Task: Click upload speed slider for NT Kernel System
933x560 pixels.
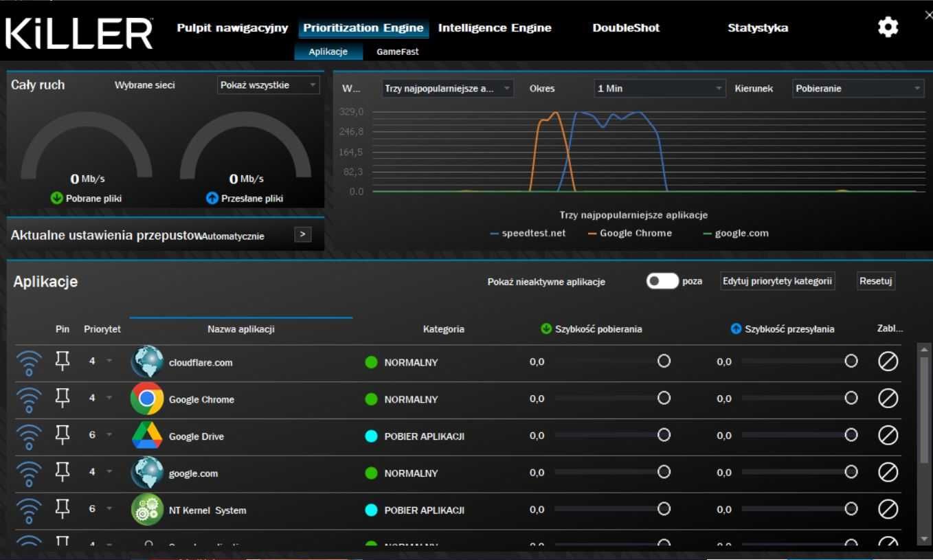Action: pos(800,510)
